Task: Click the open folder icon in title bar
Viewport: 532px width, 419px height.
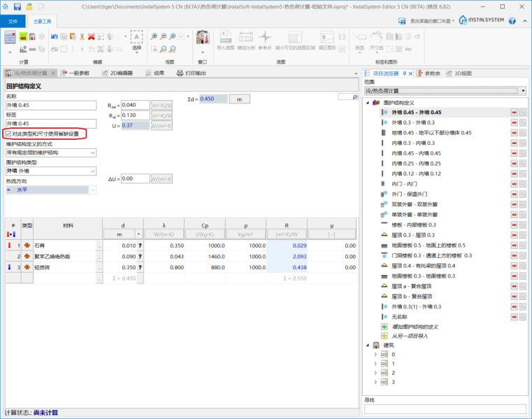Action: pyautogui.click(x=29, y=6)
